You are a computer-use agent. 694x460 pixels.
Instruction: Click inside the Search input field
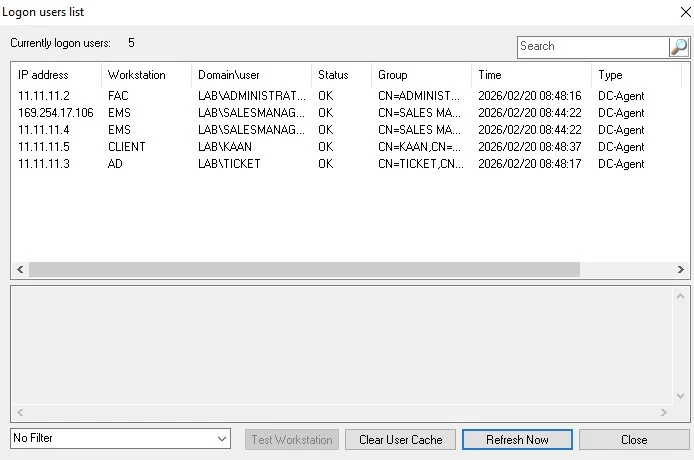593,46
